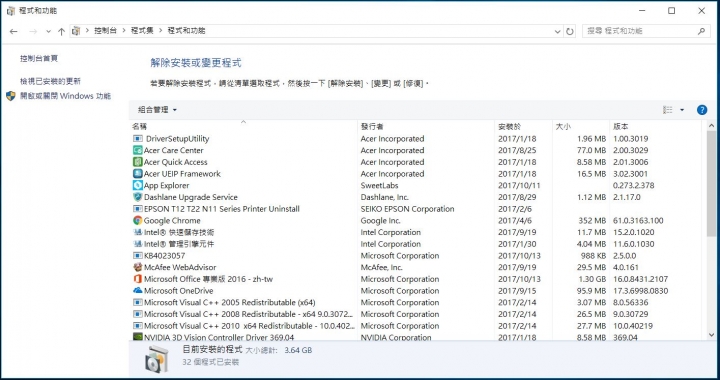720x380 pixels.
Task: Go up one level with up arrow
Action: (62, 31)
